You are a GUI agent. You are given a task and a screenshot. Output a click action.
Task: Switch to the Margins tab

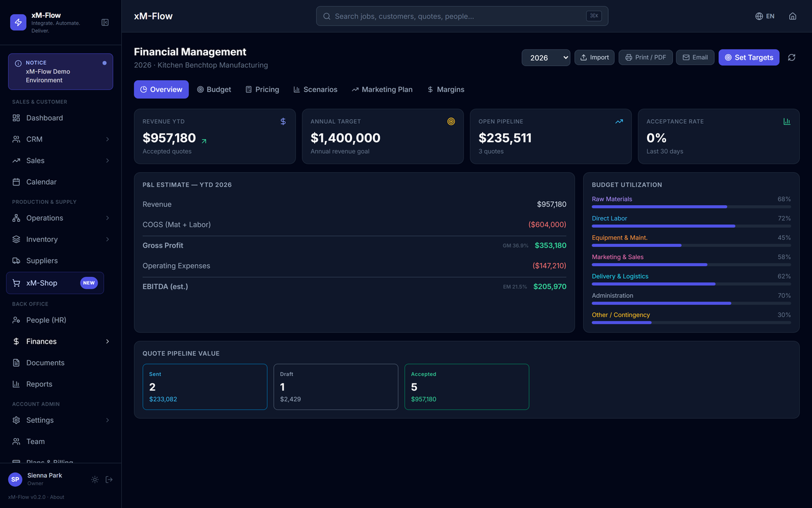coord(446,90)
